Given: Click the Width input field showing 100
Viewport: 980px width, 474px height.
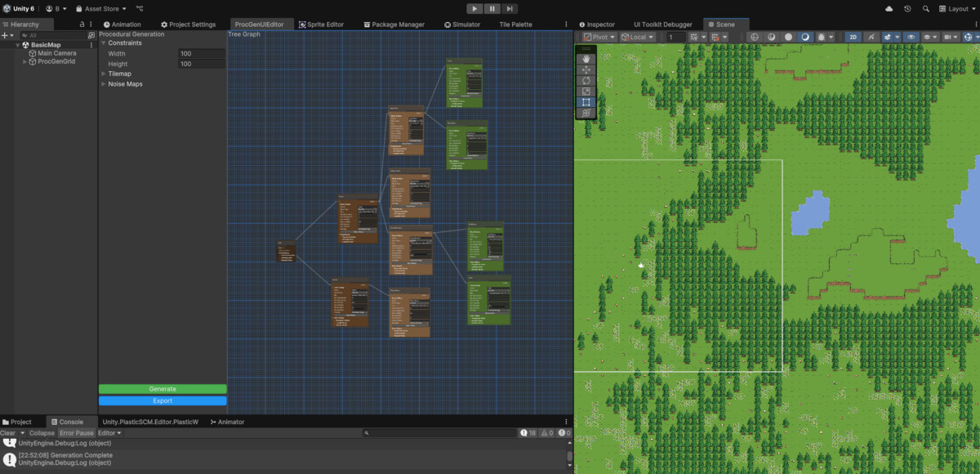Looking at the screenshot, I should 202,53.
